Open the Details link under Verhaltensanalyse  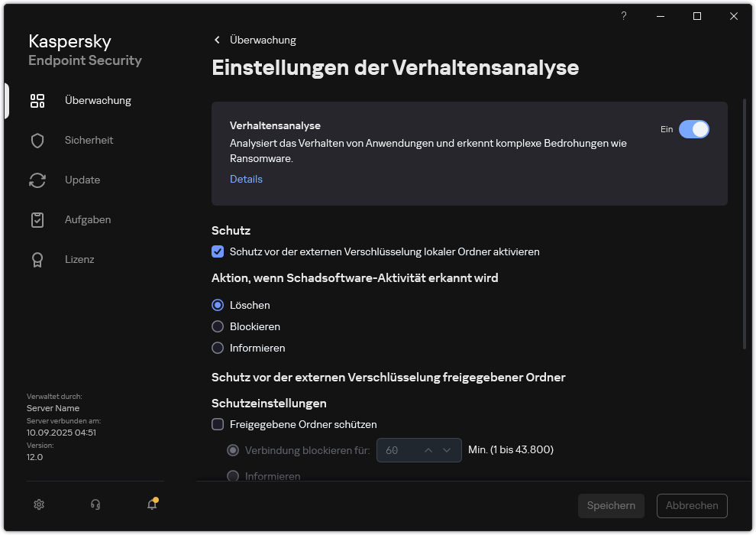click(246, 179)
